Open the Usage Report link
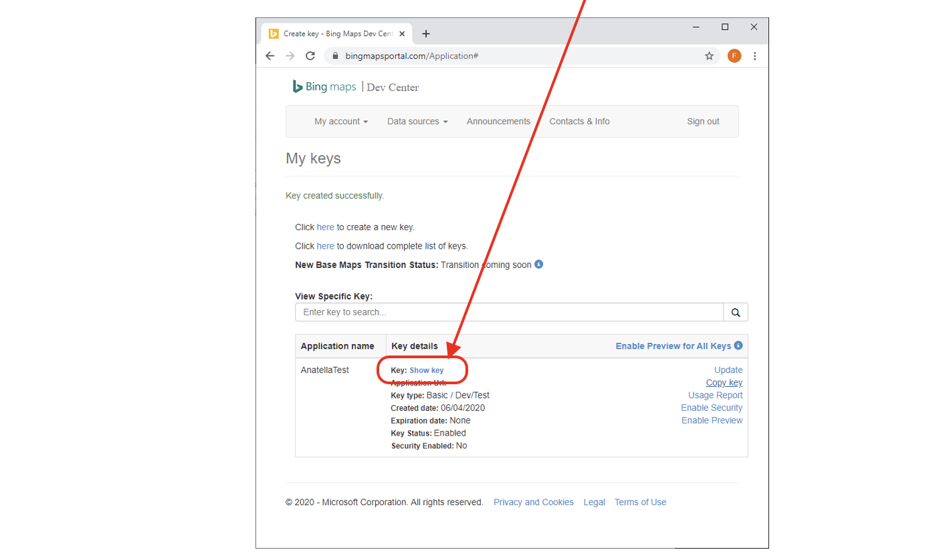The image size is (947, 560). (x=715, y=395)
